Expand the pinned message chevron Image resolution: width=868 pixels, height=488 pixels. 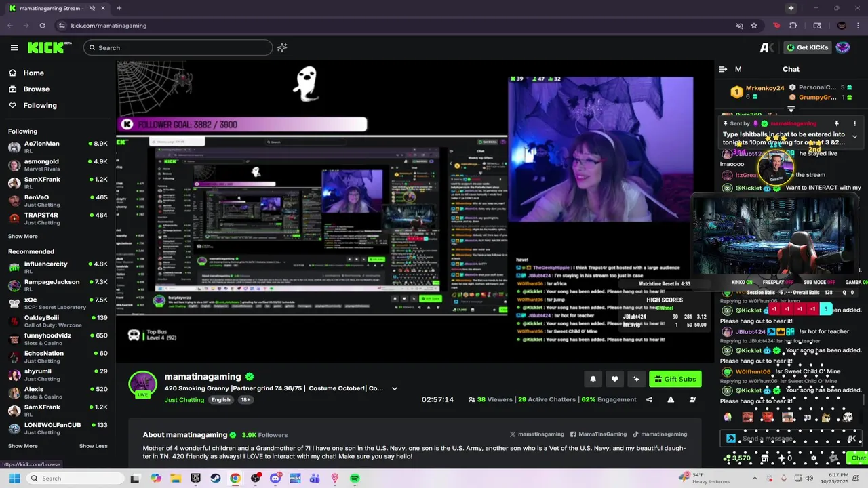point(854,137)
